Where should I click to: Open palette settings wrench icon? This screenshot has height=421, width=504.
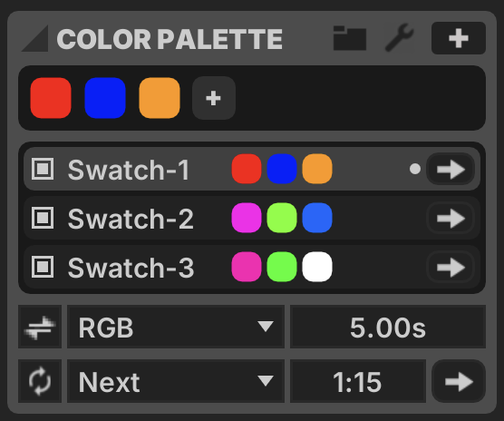click(400, 37)
